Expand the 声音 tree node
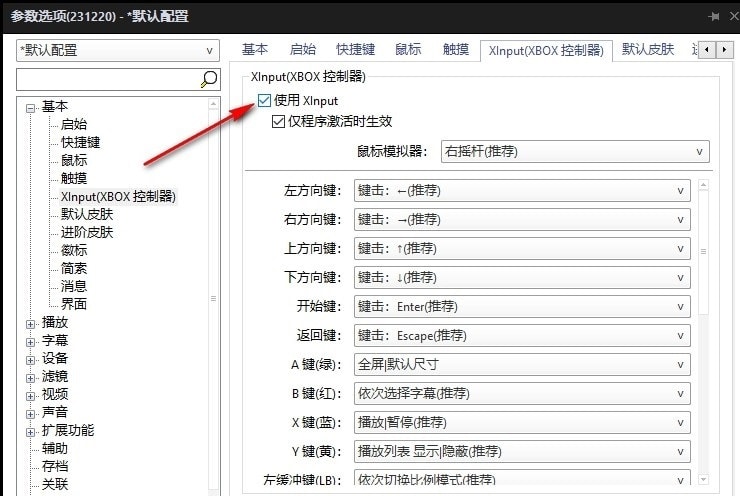Viewport: 740px width, 496px height. point(31,414)
